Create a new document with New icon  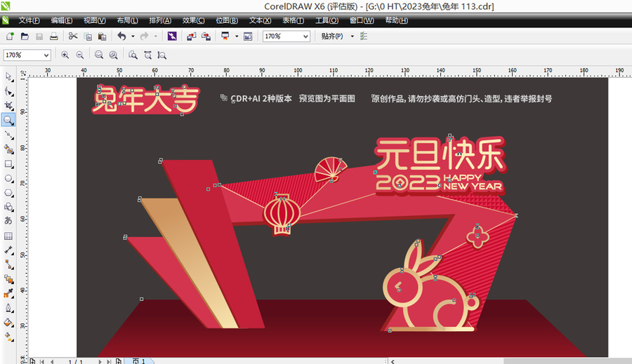[x=10, y=36]
